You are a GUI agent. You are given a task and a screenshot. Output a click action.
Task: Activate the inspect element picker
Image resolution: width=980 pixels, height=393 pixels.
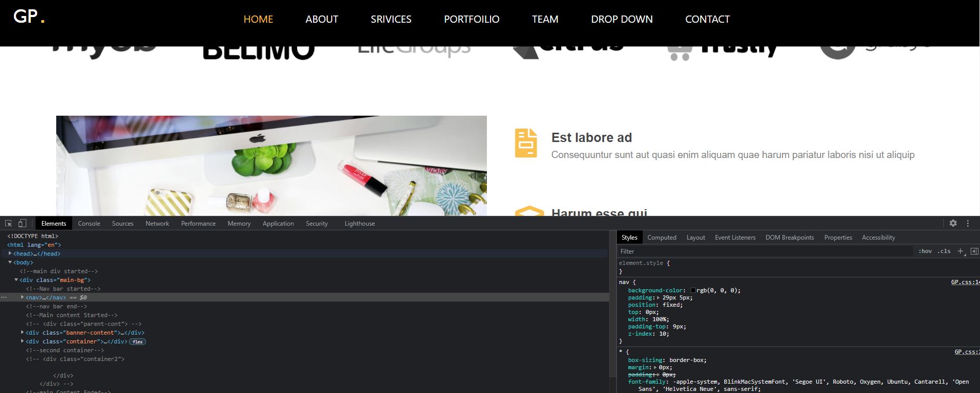click(8, 224)
